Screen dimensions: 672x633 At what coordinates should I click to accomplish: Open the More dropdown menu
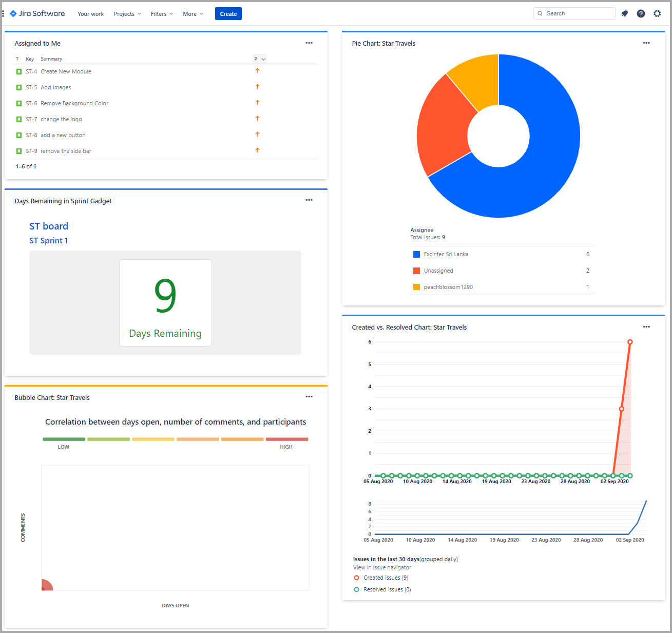(x=193, y=14)
